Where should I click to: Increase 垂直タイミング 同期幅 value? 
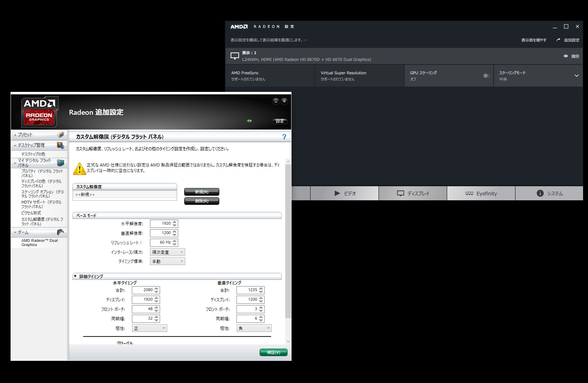[261, 317]
